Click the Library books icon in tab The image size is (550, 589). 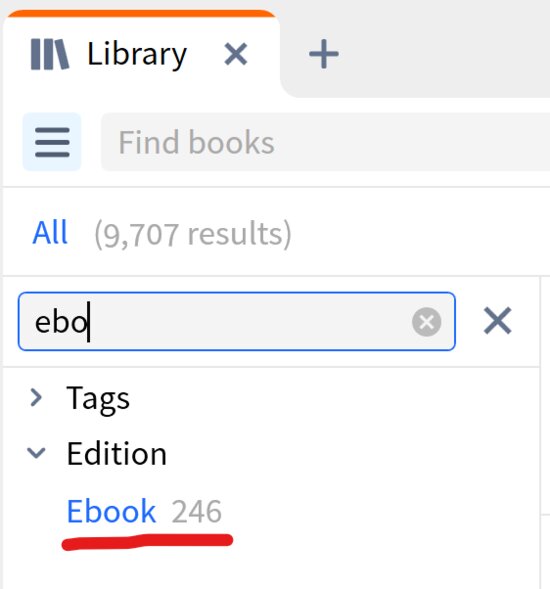coord(50,54)
